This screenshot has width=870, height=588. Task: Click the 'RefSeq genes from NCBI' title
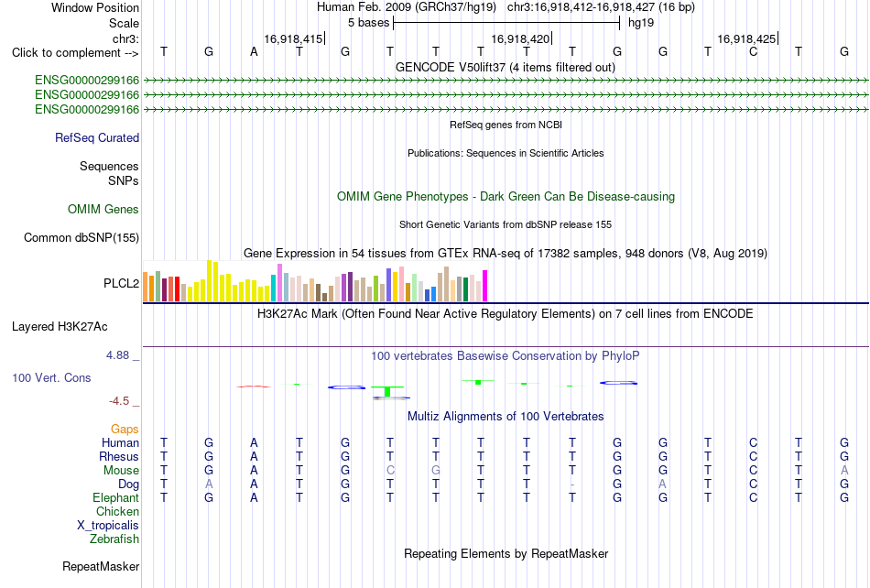506,125
